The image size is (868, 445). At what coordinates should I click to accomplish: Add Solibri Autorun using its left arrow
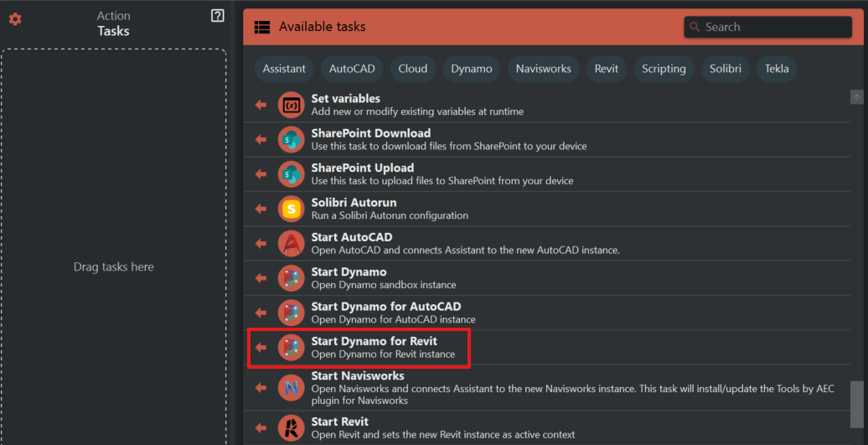261,209
